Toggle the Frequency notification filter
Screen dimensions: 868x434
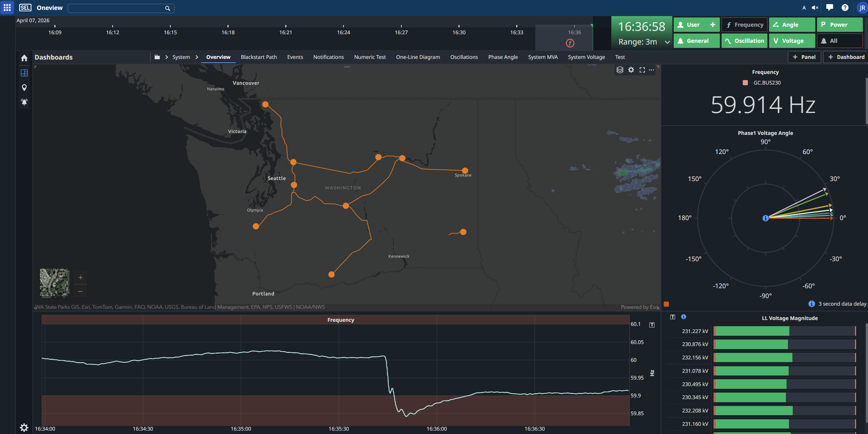(x=744, y=25)
